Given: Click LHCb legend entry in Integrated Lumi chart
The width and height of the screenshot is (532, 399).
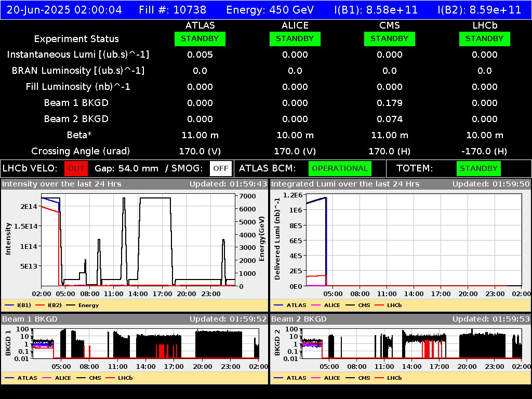Looking at the screenshot, I should (x=388, y=305).
